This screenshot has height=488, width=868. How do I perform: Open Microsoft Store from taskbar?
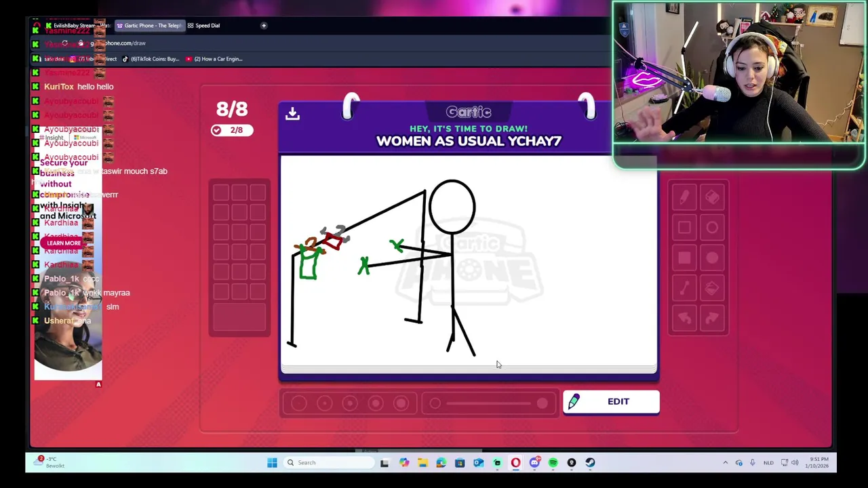pos(460,463)
